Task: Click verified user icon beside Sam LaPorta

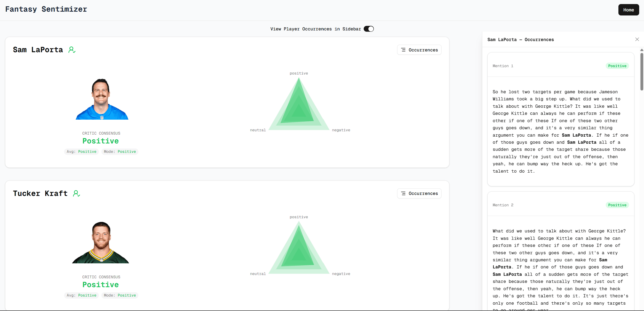Action: (x=72, y=50)
